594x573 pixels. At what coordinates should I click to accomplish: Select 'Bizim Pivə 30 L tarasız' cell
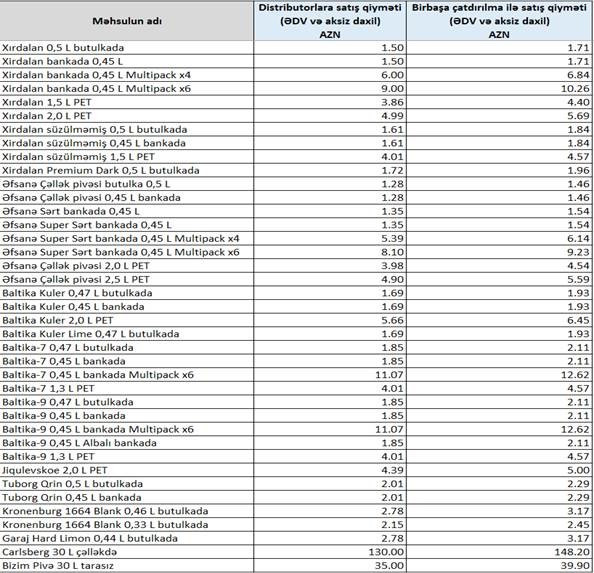point(127,566)
